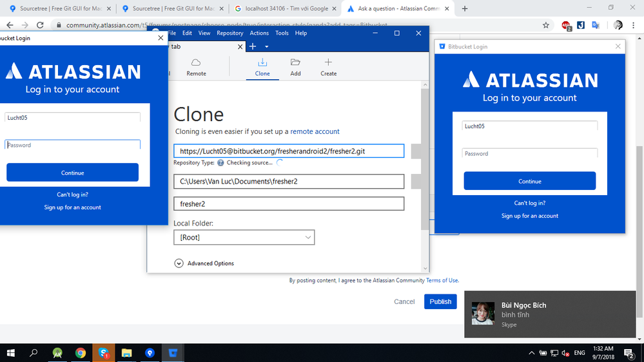
Task: Click Continue in left Bitbucket Login window
Action: (72, 173)
